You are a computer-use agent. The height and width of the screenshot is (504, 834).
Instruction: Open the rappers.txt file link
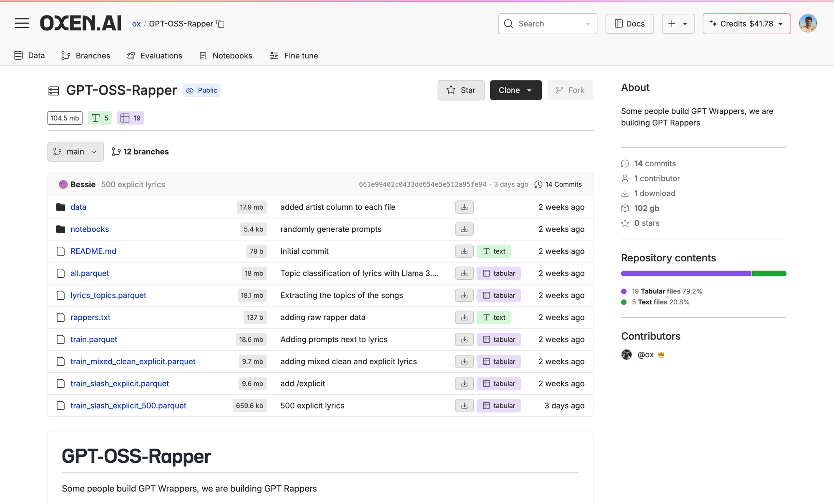pos(90,318)
